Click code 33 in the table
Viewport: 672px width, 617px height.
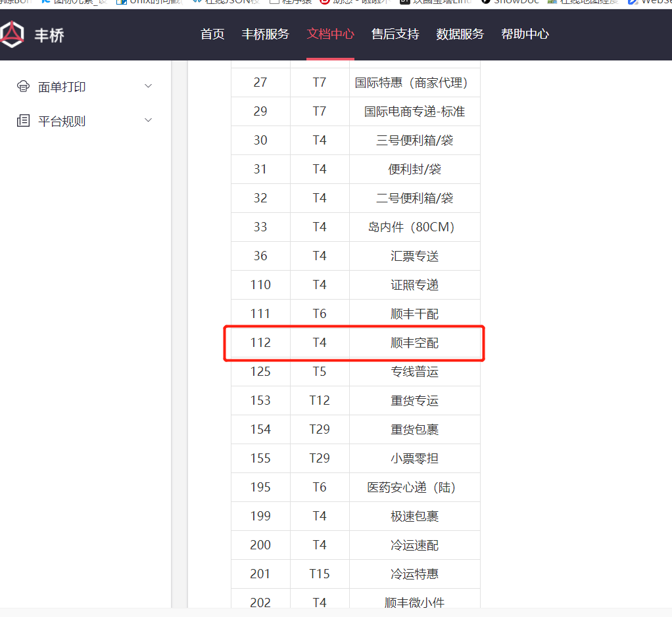(x=260, y=227)
